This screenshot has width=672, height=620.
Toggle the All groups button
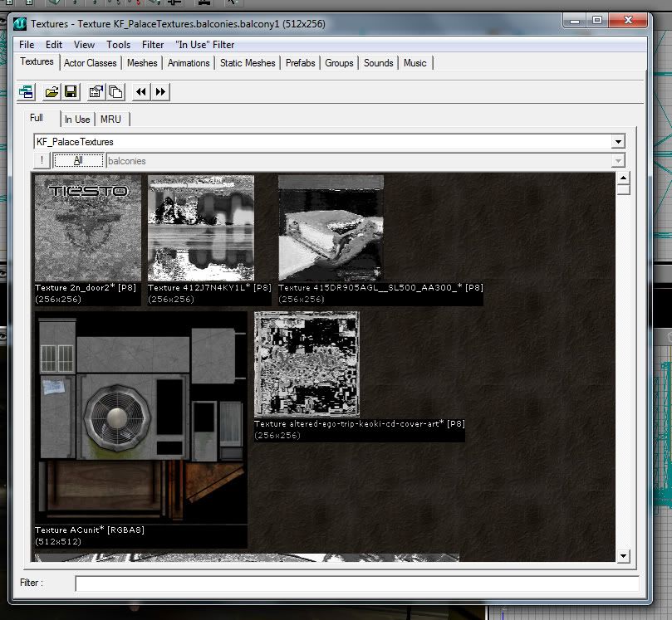(78, 161)
